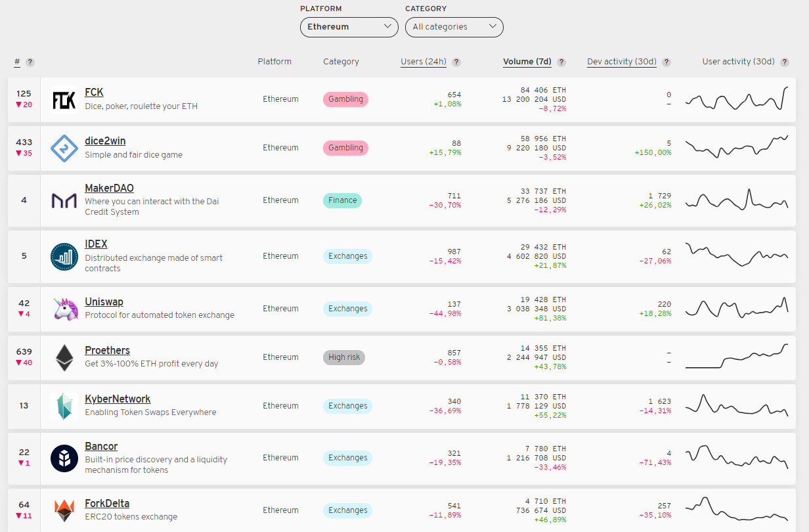Image resolution: width=809 pixels, height=532 pixels.
Task: Click Bancor dev activity '-71,43%'
Action: [x=655, y=462]
